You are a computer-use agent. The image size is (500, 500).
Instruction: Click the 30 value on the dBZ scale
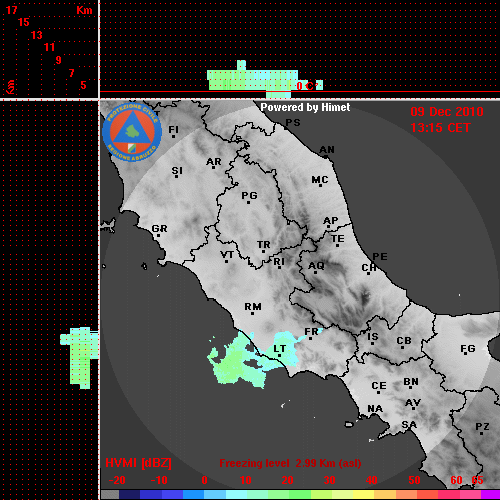click(x=329, y=480)
